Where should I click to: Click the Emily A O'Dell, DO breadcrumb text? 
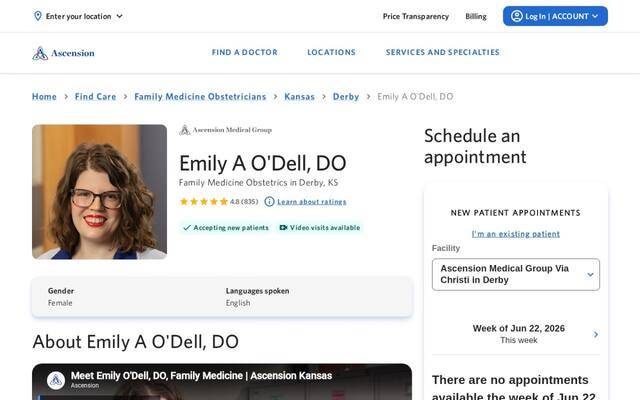(415, 97)
